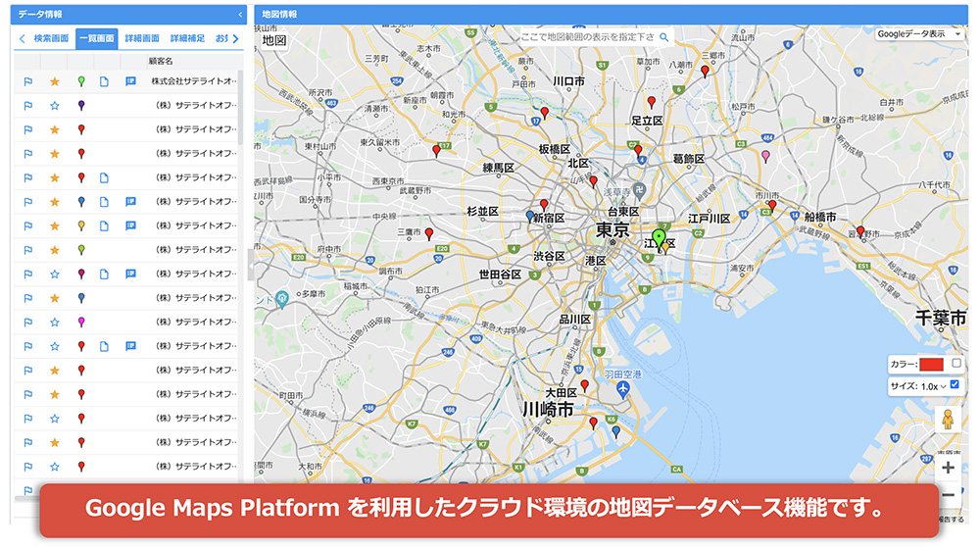Open the 詳細補足 tab
Screen dimensions: 980x548
[x=187, y=39]
